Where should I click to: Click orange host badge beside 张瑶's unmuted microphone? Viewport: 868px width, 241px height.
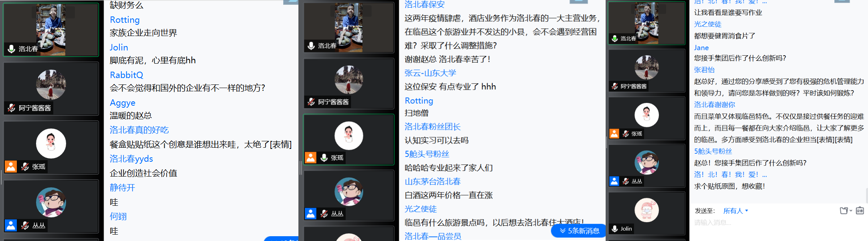pos(311,158)
